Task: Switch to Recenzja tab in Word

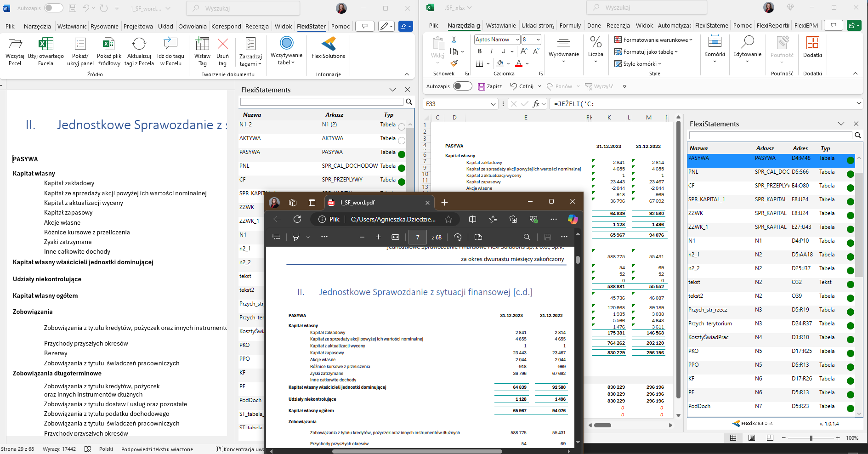Action: [x=257, y=26]
